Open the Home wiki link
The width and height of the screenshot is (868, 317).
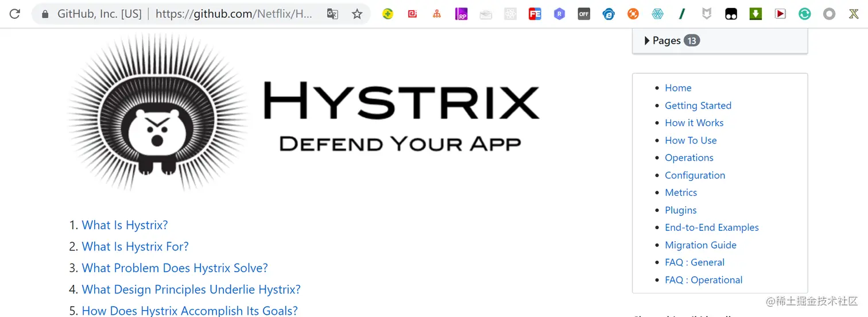[678, 88]
